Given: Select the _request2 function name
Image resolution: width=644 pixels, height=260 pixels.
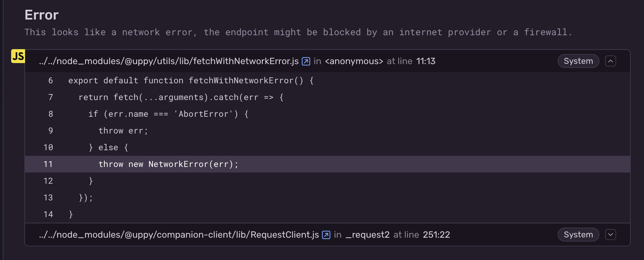Looking at the screenshot, I should tap(368, 235).
